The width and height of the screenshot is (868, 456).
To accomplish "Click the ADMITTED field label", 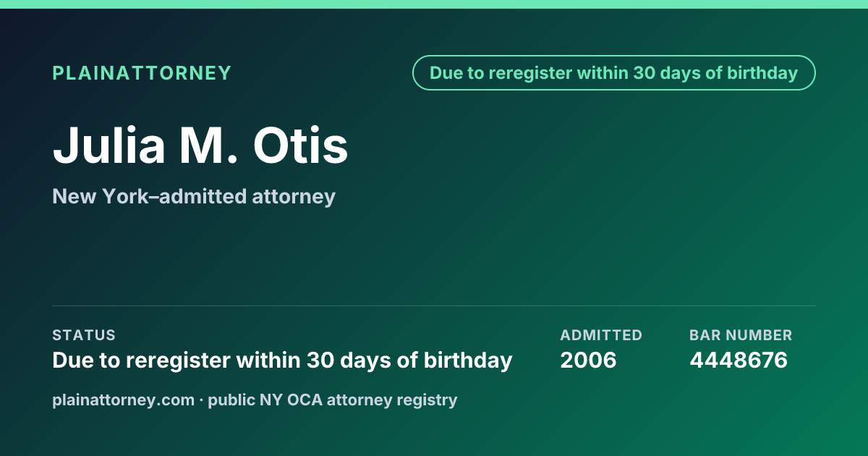I will [x=601, y=335].
